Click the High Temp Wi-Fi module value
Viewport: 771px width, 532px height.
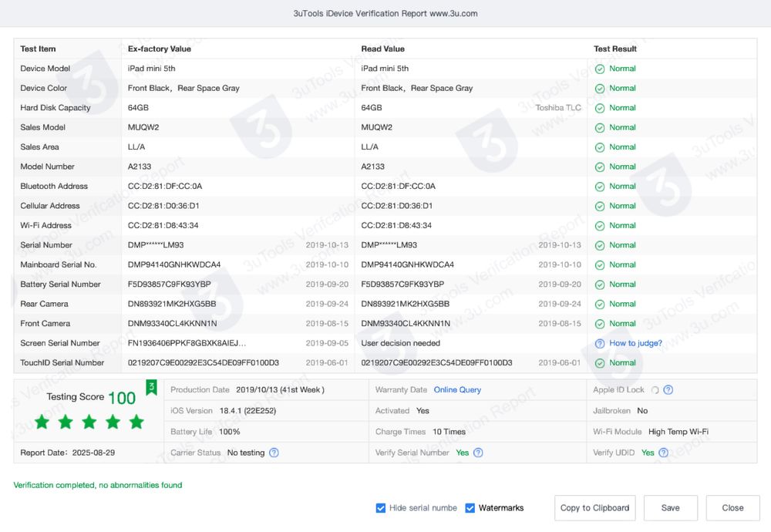point(678,432)
